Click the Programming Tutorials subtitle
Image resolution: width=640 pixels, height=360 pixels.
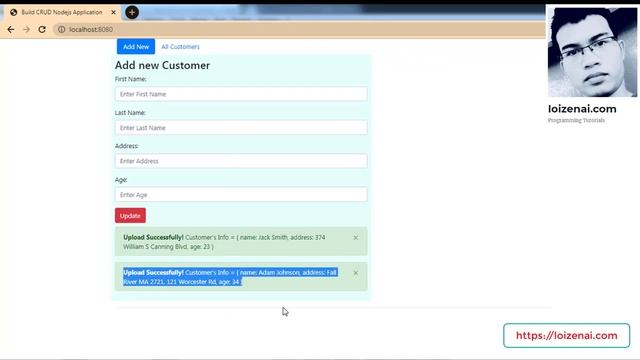(576, 120)
